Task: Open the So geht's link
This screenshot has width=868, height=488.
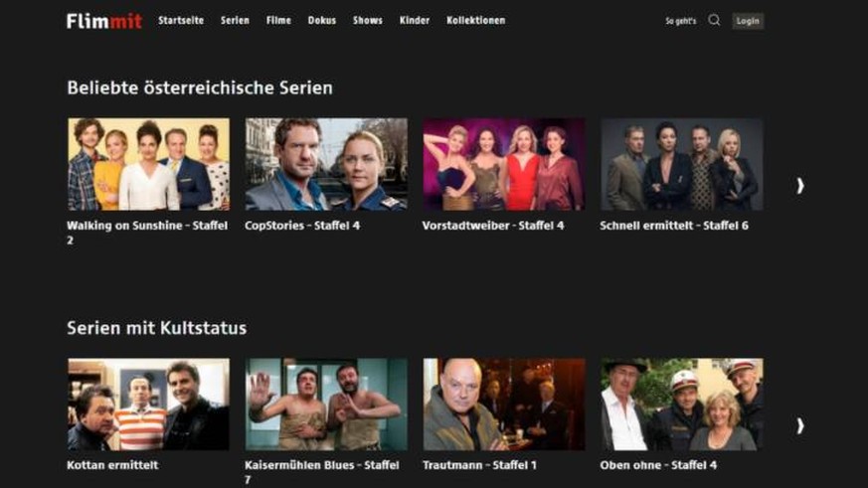Action: click(680, 21)
